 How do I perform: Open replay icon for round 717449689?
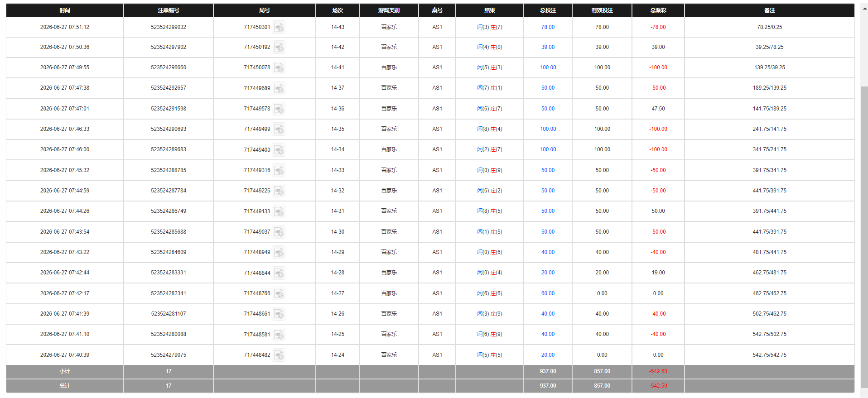pyautogui.click(x=279, y=88)
